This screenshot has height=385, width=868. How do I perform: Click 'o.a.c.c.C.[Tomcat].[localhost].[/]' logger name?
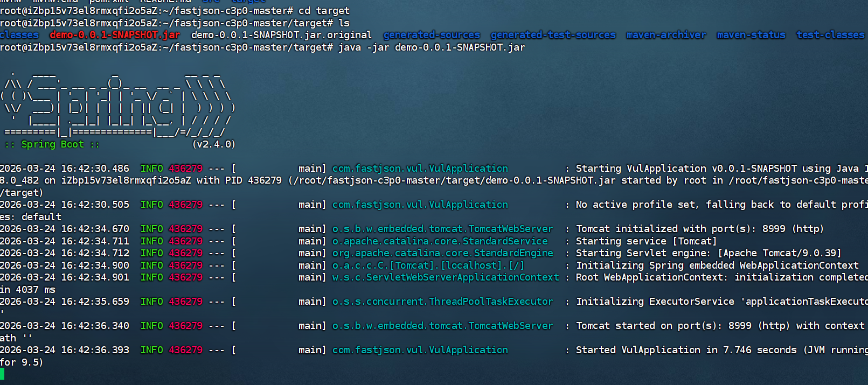pos(428,265)
